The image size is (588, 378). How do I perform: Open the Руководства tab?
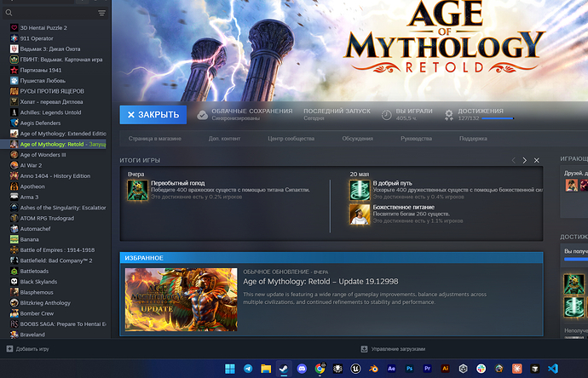pyautogui.click(x=416, y=139)
